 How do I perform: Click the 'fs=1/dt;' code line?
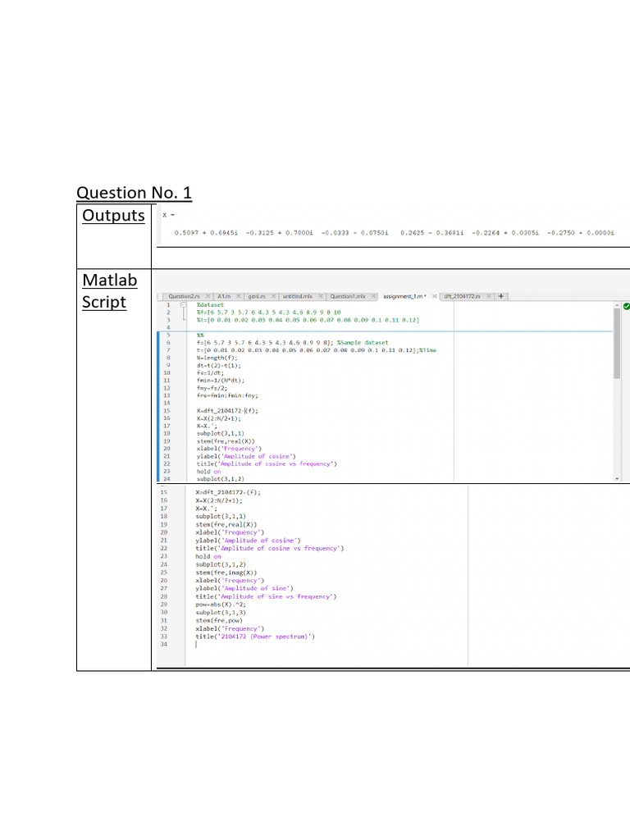point(210,373)
